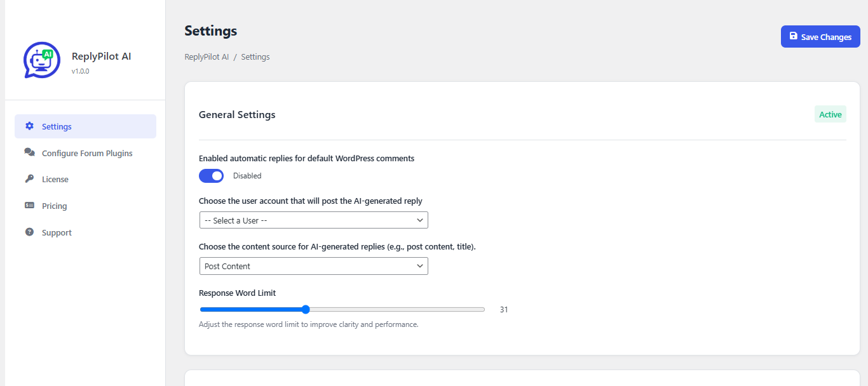
Task: Click the Settings gear icon in sidebar
Action: (29, 126)
